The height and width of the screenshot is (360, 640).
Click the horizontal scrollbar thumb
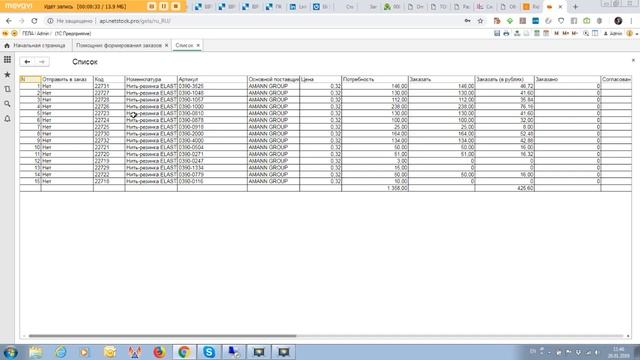coord(162,336)
